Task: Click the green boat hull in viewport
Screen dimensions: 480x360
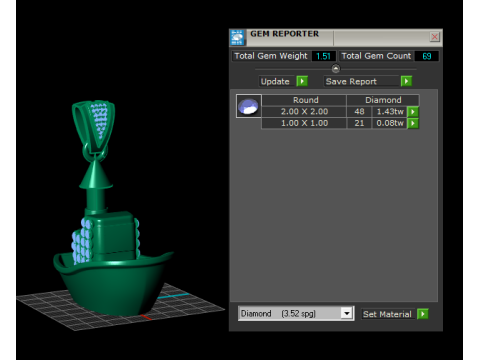Action: point(113,283)
